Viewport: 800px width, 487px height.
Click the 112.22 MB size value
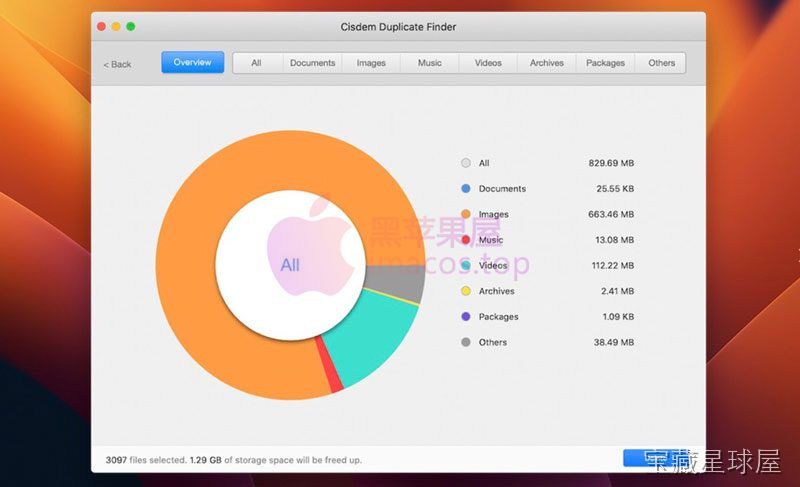(613, 265)
